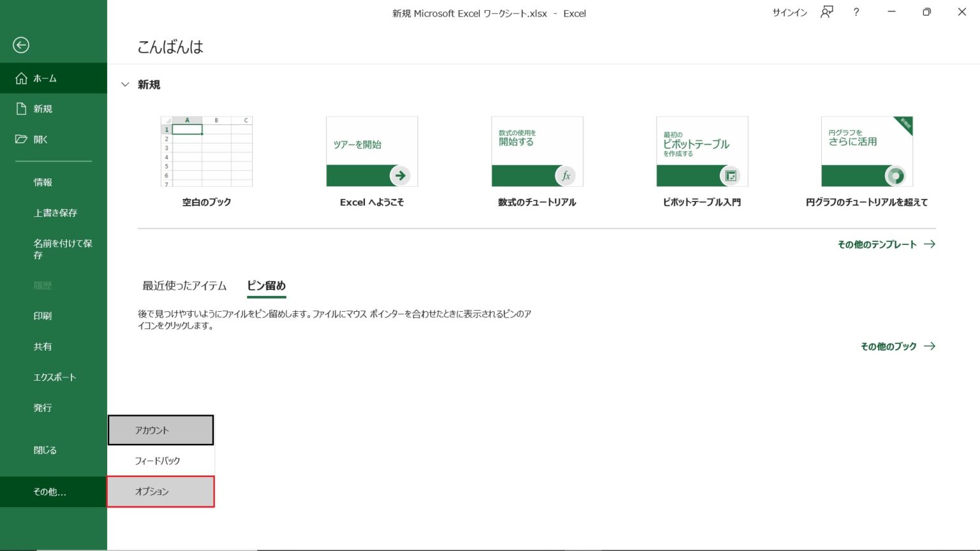Open オプション from the その他 menu
Image resolution: width=980 pixels, height=551 pixels.
pyautogui.click(x=160, y=491)
